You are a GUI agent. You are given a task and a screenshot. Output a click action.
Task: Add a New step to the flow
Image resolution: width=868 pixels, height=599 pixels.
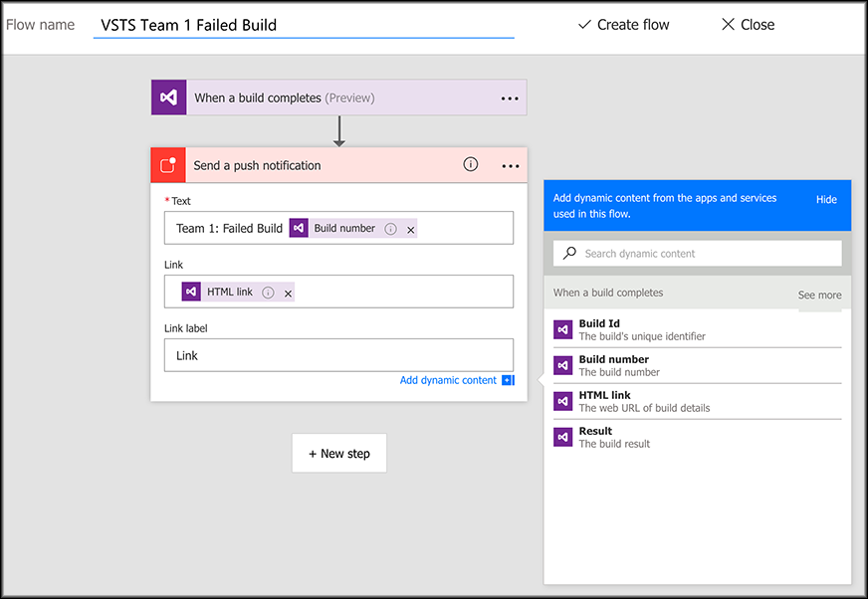point(338,453)
